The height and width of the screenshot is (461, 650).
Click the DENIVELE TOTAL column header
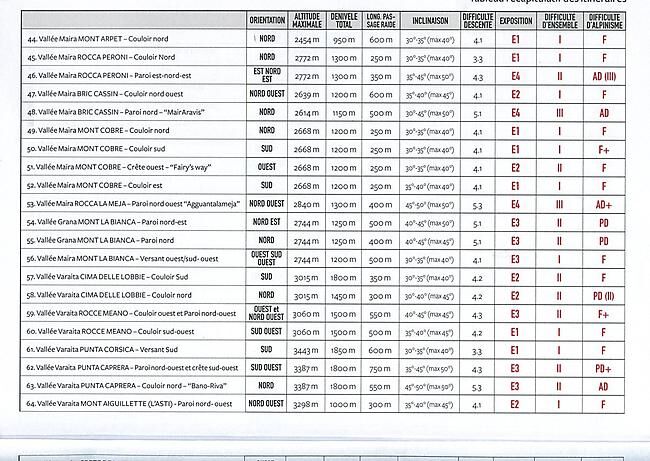click(344, 20)
